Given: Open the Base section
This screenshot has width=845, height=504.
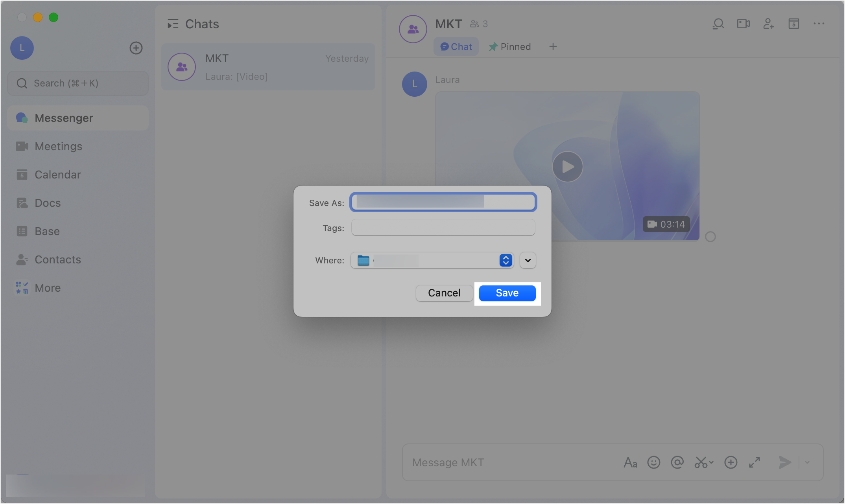Looking at the screenshot, I should tap(47, 231).
